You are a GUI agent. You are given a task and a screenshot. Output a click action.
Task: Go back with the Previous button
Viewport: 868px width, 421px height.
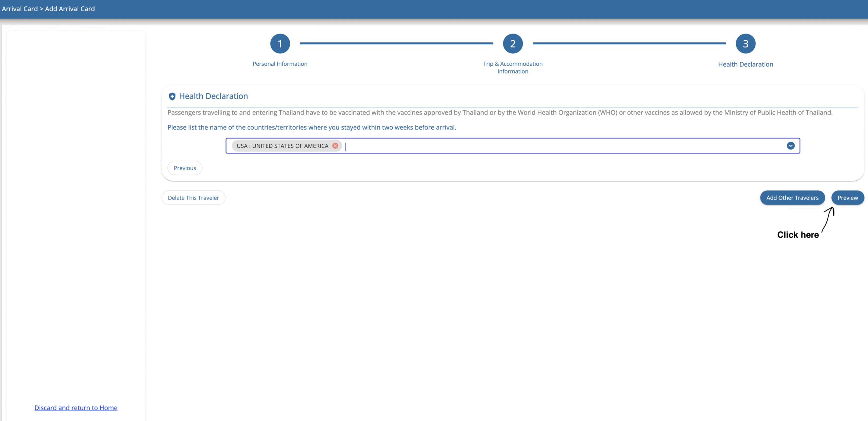185,168
